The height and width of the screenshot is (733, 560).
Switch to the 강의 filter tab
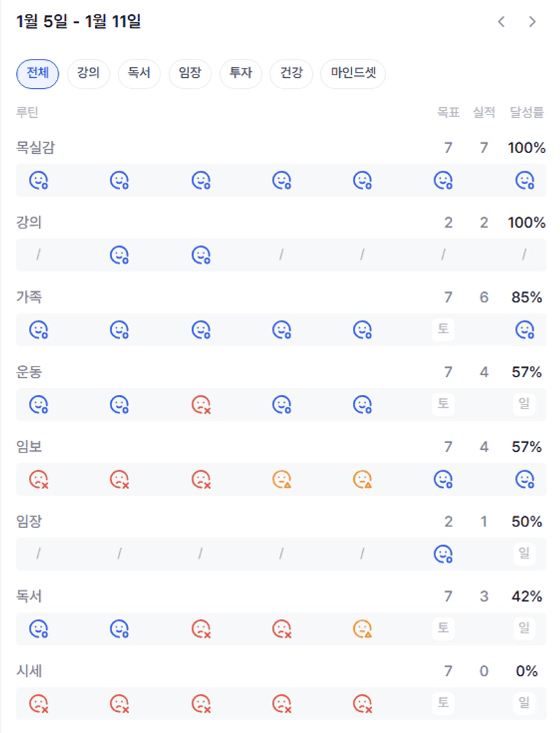[88, 73]
